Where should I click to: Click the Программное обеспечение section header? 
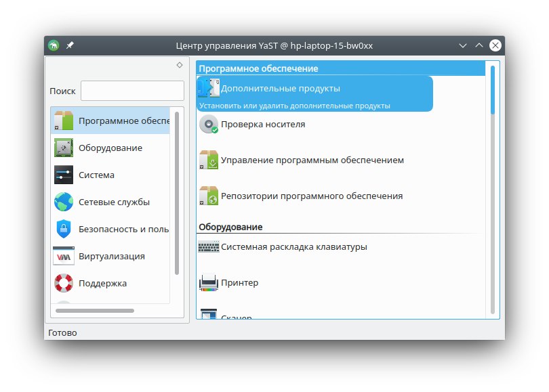pos(341,68)
